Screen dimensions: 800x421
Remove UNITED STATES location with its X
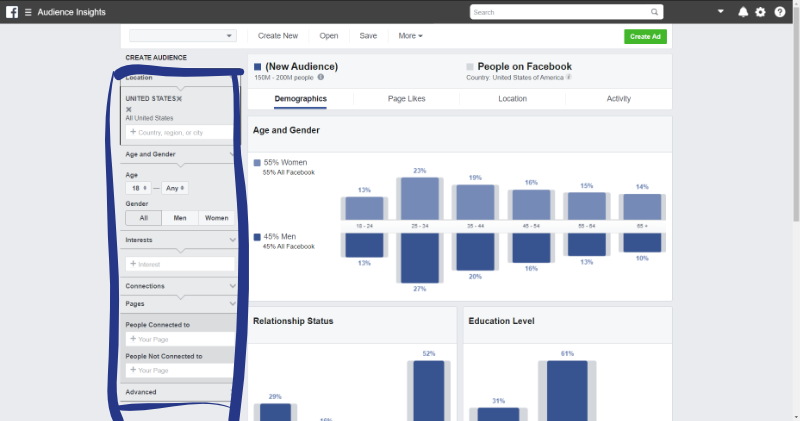179,98
